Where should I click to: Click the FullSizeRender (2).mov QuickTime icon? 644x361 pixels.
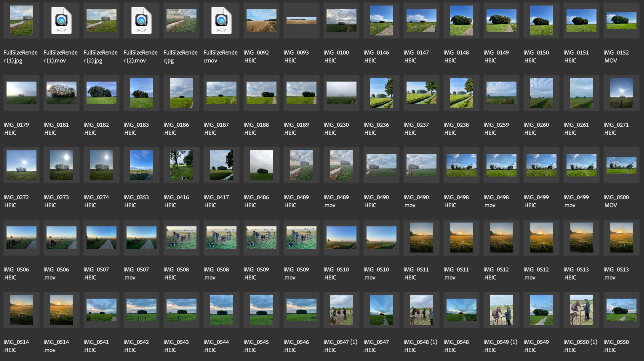[x=141, y=21]
